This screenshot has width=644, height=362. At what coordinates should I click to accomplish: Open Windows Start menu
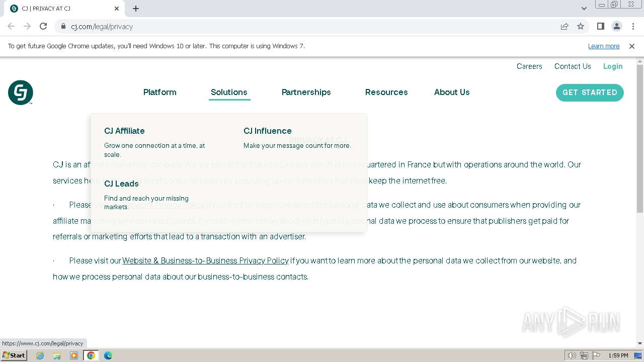(14, 355)
